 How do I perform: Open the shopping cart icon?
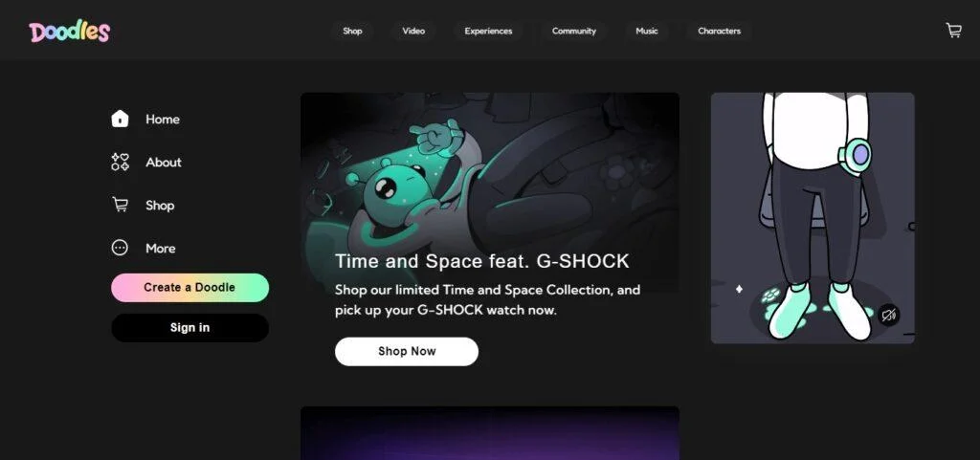(x=953, y=31)
